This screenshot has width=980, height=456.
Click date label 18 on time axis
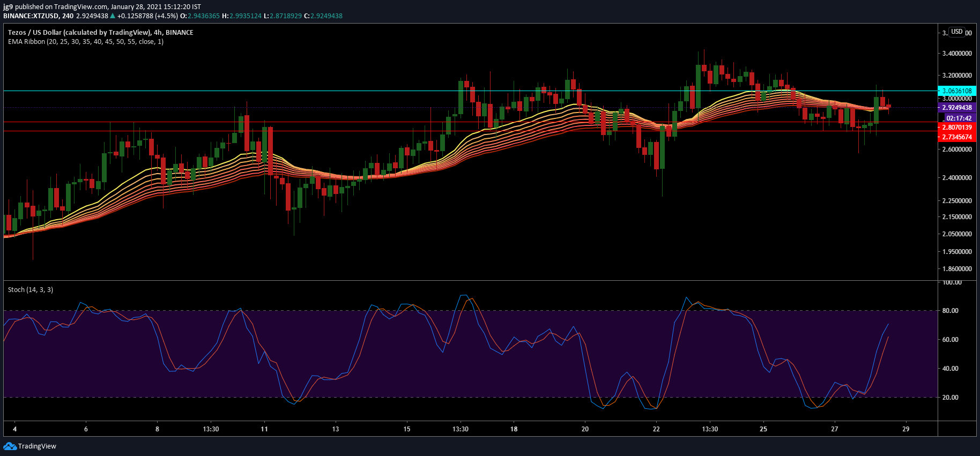[514, 429]
